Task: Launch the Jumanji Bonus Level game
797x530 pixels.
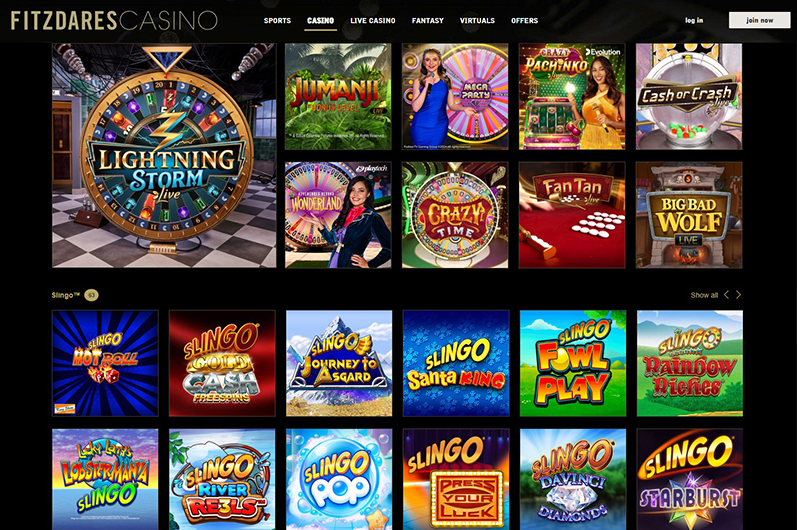Action: tap(338, 97)
